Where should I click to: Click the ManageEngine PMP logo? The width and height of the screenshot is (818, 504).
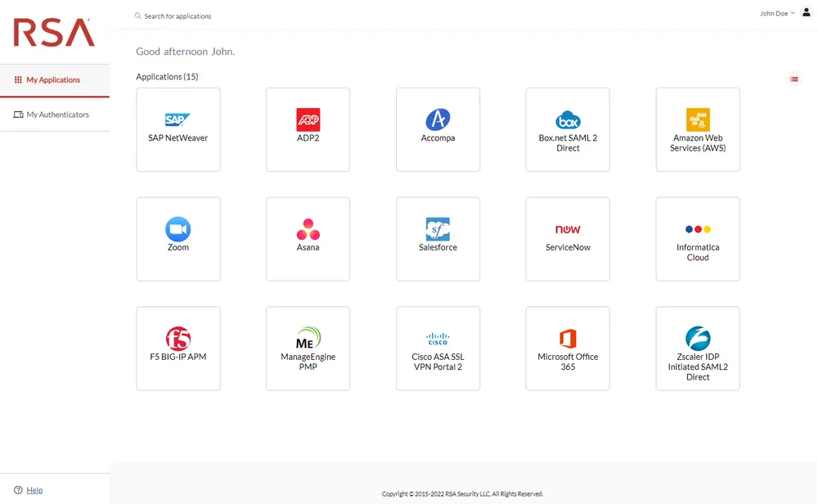click(308, 338)
